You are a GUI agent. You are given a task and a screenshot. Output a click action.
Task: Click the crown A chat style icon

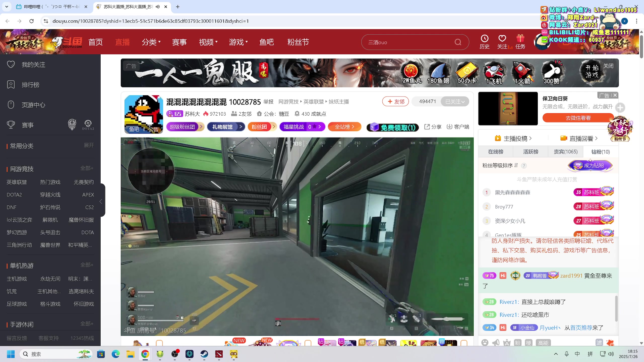pyautogui.click(x=507, y=342)
